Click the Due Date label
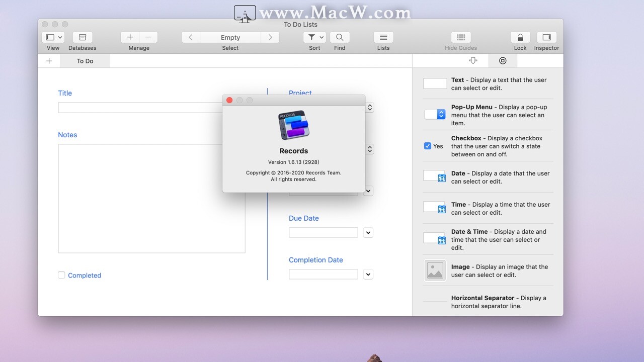This screenshot has height=362, width=644. [x=304, y=218]
